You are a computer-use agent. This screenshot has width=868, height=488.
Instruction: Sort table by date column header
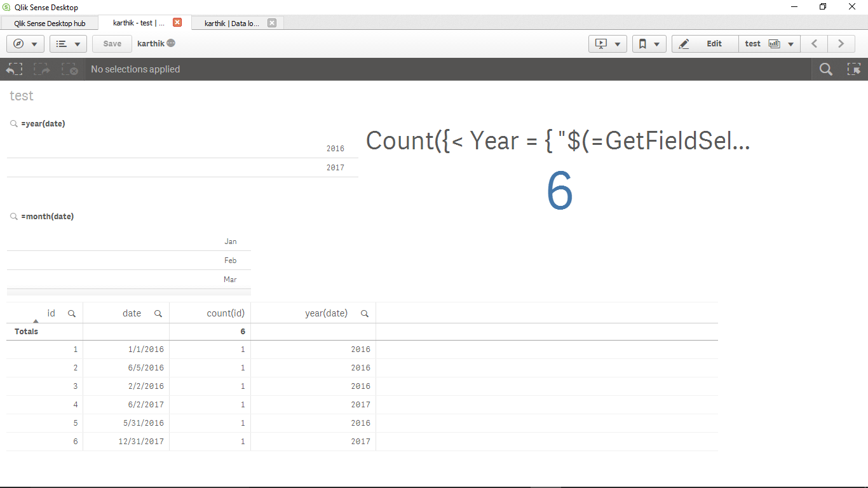132,313
